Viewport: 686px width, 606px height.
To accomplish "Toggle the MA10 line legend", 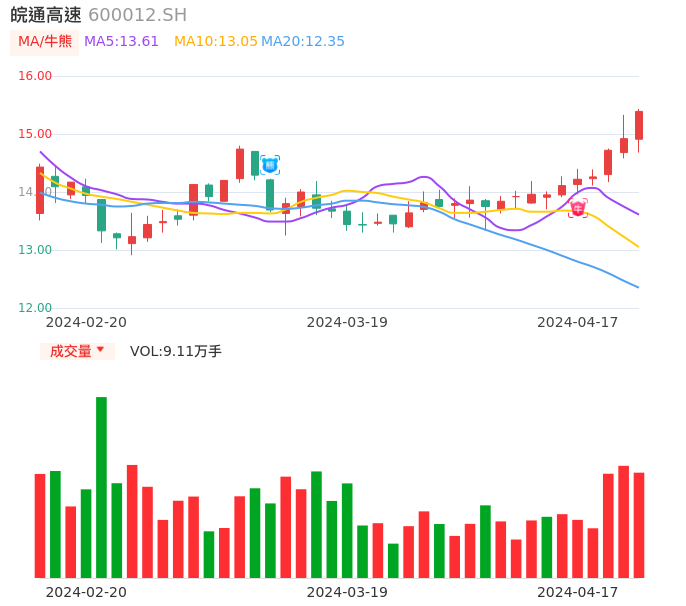I will [x=215, y=42].
